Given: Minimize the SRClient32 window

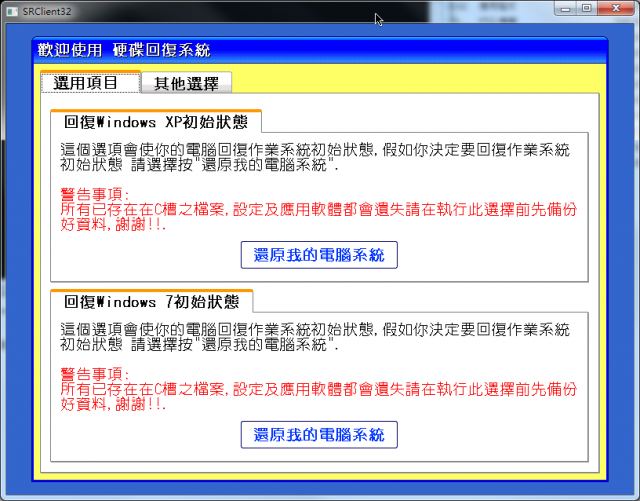Looking at the screenshot, I should 565,8.
